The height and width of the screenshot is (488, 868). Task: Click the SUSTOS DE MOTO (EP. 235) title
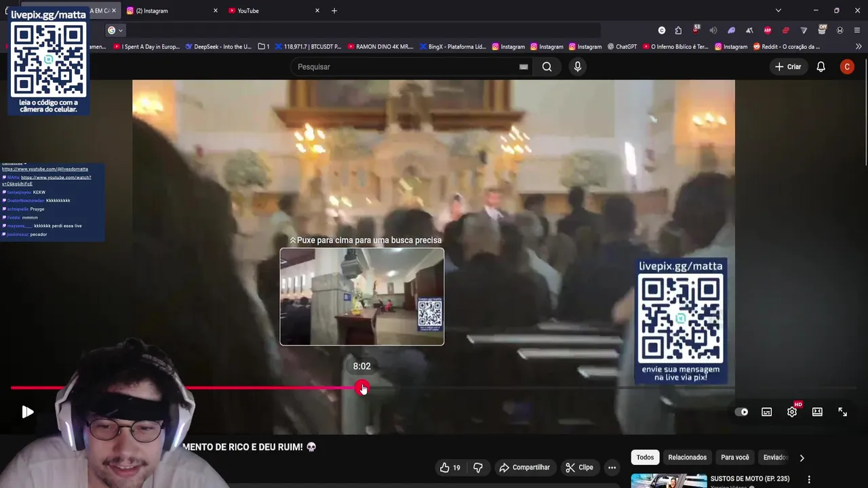click(749, 479)
